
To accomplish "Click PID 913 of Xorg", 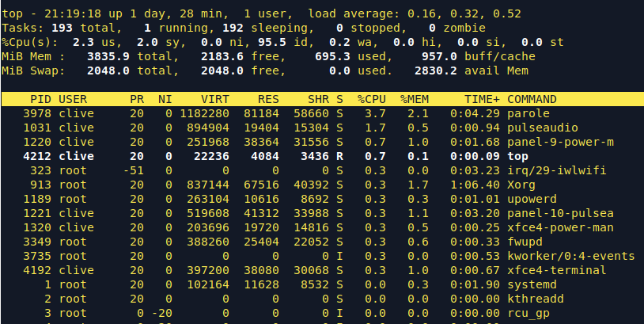I will pyautogui.click(x=40, y=185).
